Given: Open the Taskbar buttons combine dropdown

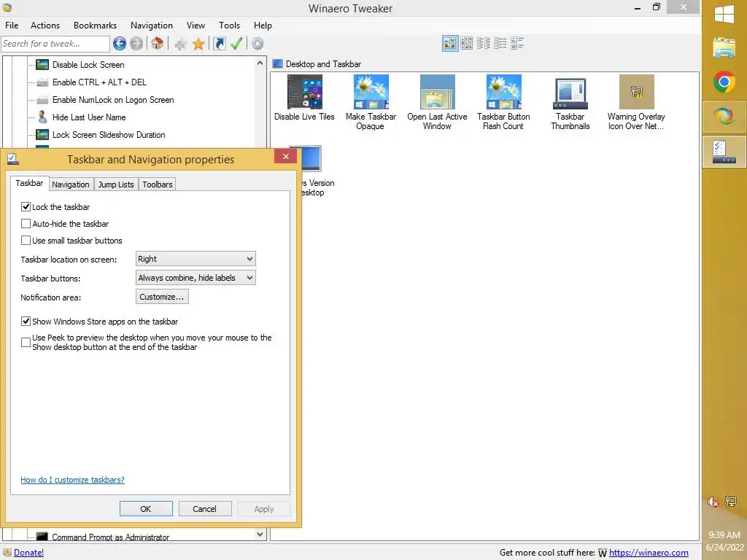Looking at the screenshot, I should (196, 278).
